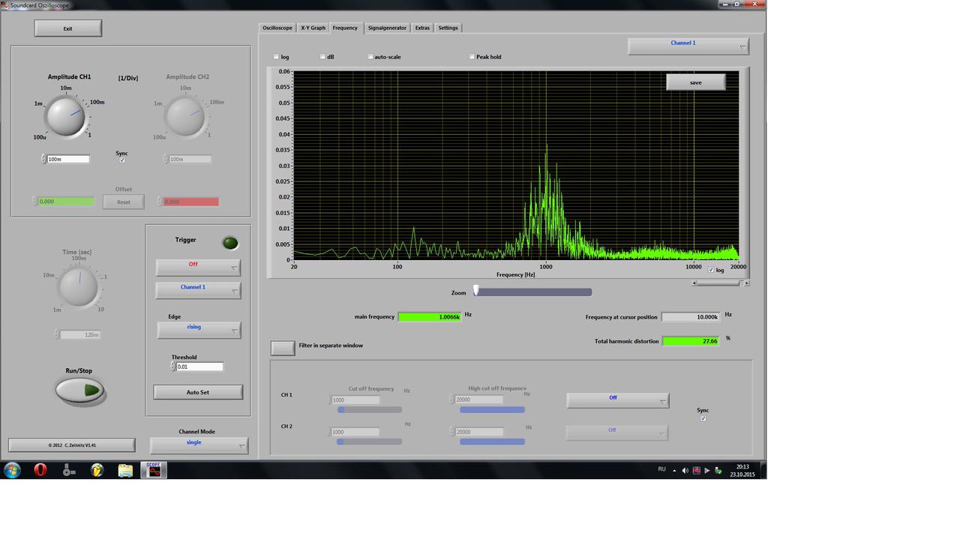The height and width of the screenshot is (560, 960).
Task: Enable the dB checkbox
Action: click(322, 57)
